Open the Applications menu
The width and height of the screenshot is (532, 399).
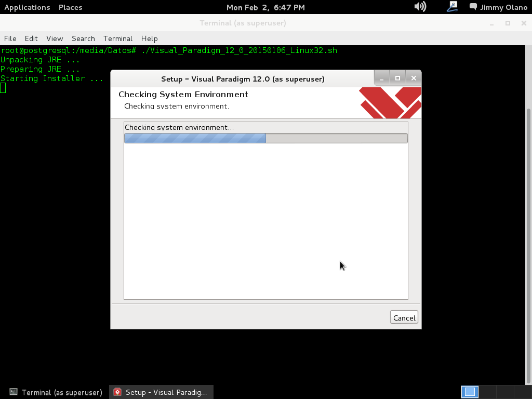click(x=27, y=7)
